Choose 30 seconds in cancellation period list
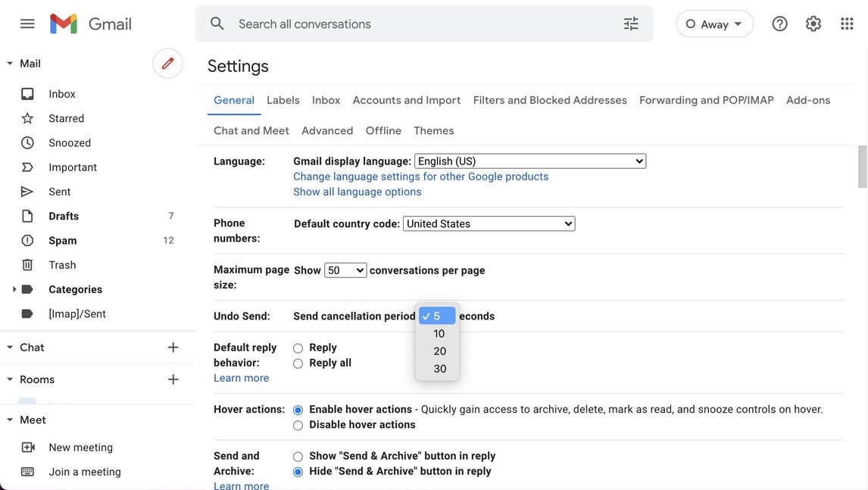868x490 pixels. tap(439, 369)
